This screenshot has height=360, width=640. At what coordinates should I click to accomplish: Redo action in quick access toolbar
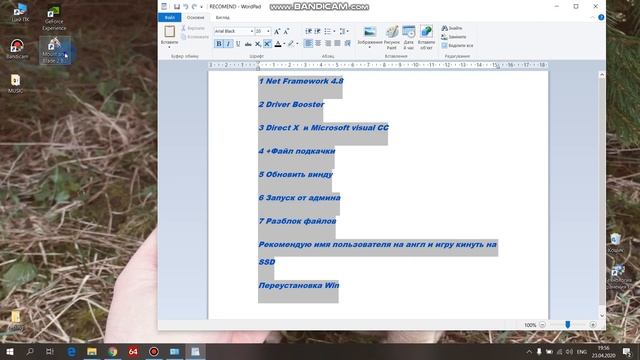194,7
